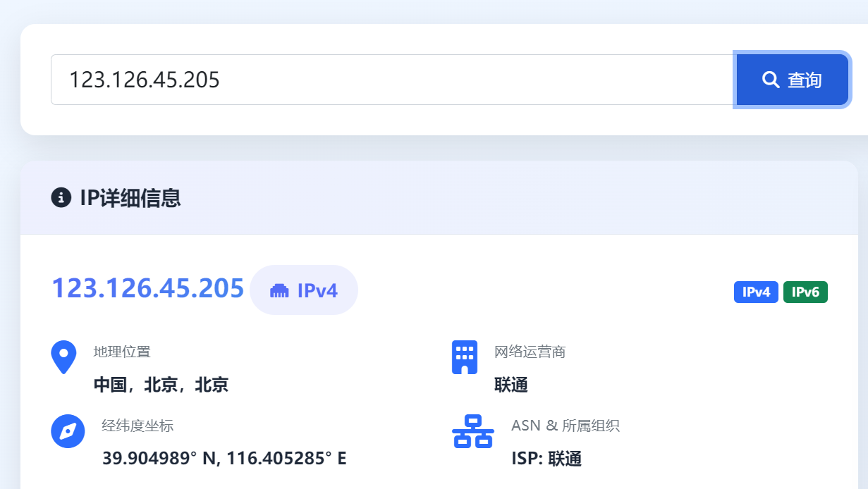The image size is (868, 489).
Task: Click the IPv4 filter tag near IPv6 tag
Action: tap(756, 292)
